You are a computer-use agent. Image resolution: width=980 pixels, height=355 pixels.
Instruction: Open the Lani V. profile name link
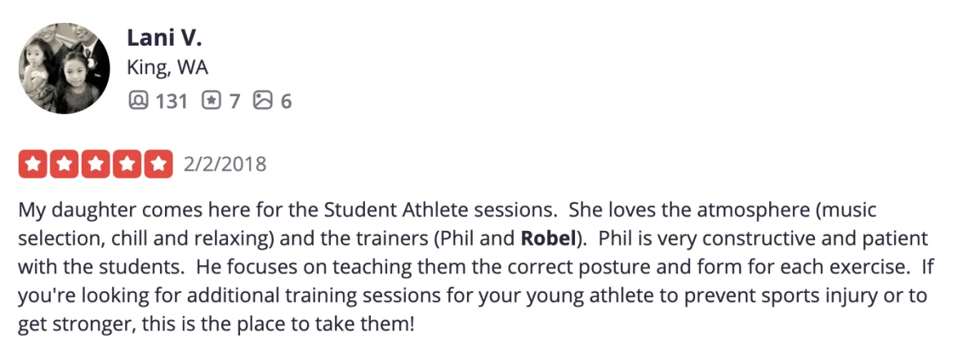[164, 38]
